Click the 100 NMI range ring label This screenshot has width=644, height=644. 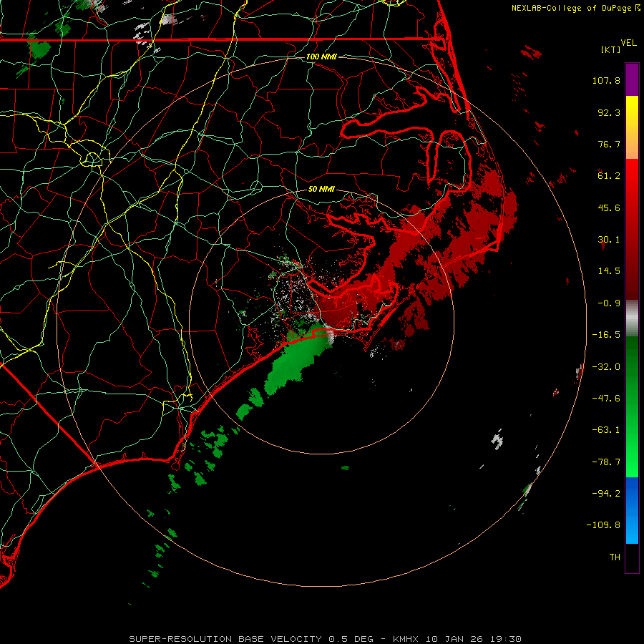[321, 57]
